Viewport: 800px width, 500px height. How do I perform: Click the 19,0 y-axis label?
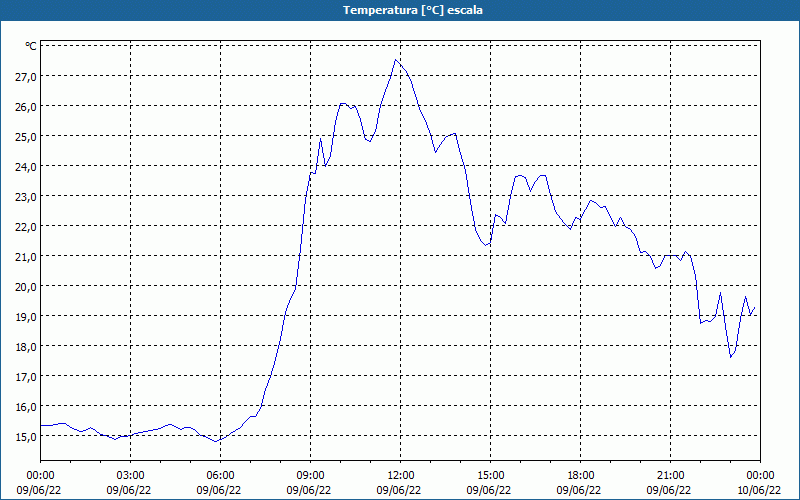pos(26,317)
